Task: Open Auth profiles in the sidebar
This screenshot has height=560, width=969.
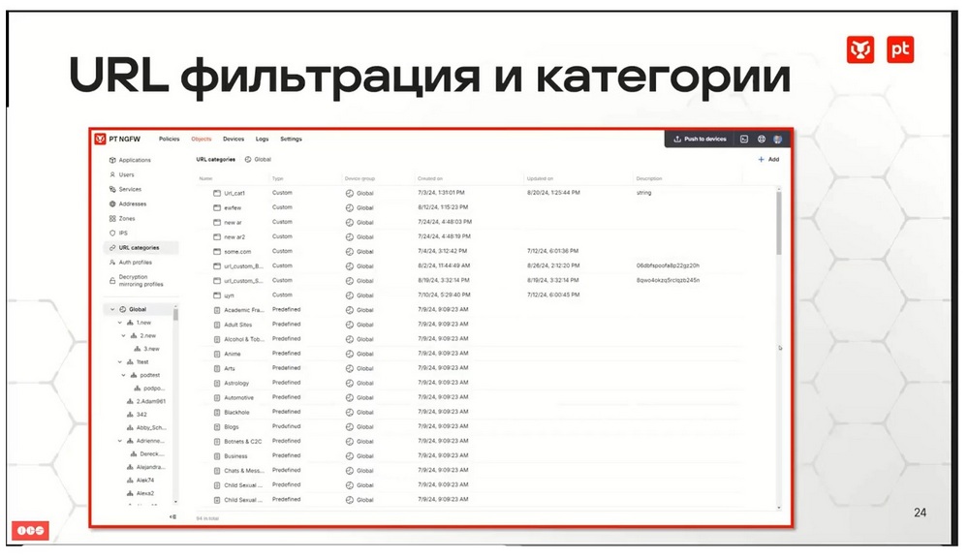Action: pyautogui.click(x=131, y=263)
